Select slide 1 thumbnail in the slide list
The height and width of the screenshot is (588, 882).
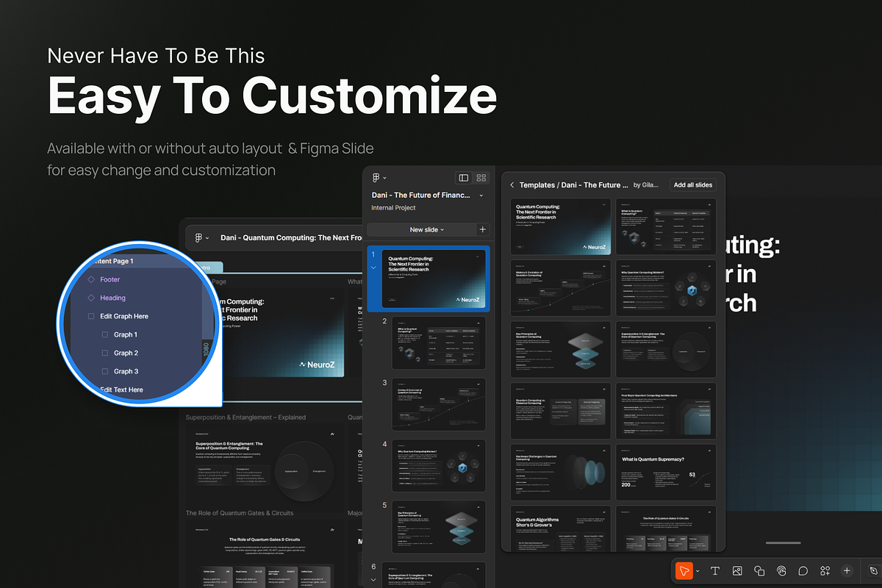(x=434, y=279)
